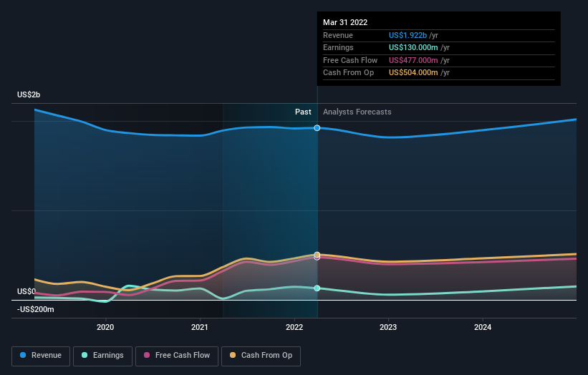
Task: Click the US$0 y-axis label
Action: pos(26,291)
